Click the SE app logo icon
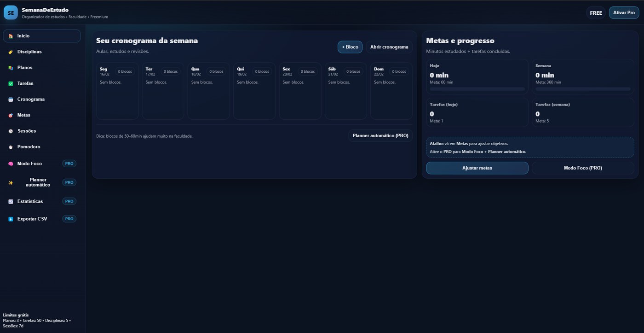 click(11, 13)
